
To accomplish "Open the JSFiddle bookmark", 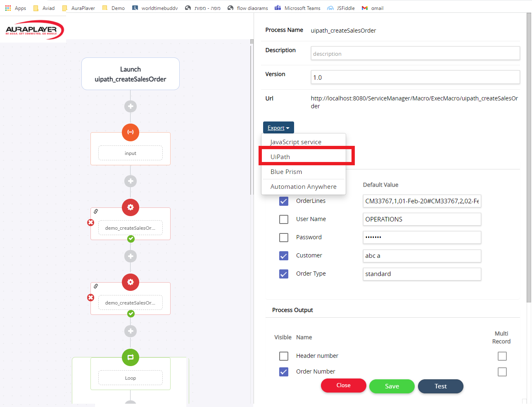I will pos(341,8).
